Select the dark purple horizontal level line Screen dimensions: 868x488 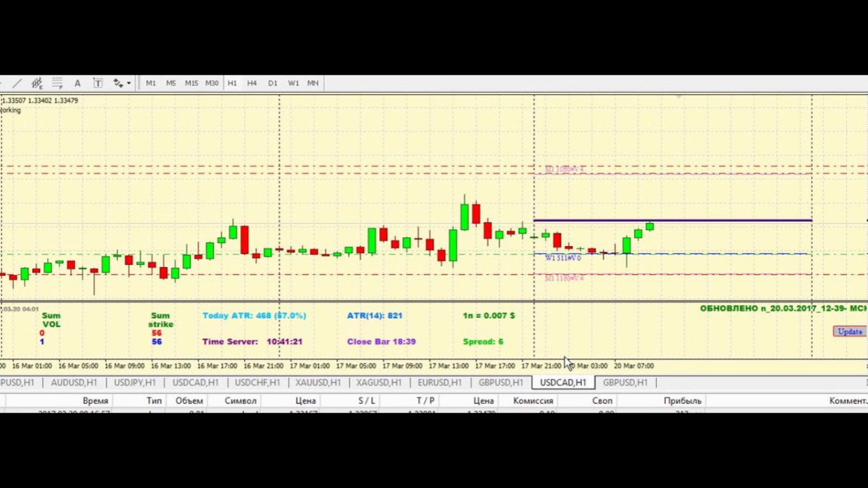click(x=673, y=220)
